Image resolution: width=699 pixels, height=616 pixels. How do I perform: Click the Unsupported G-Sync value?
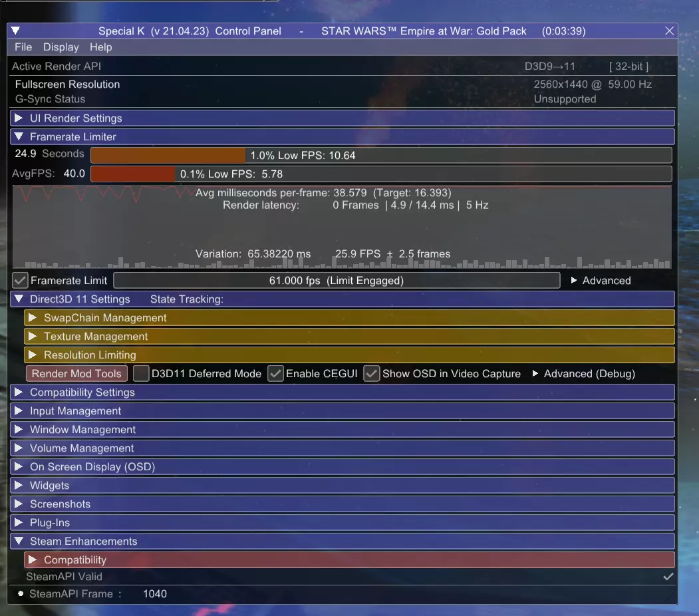(565, 99)
